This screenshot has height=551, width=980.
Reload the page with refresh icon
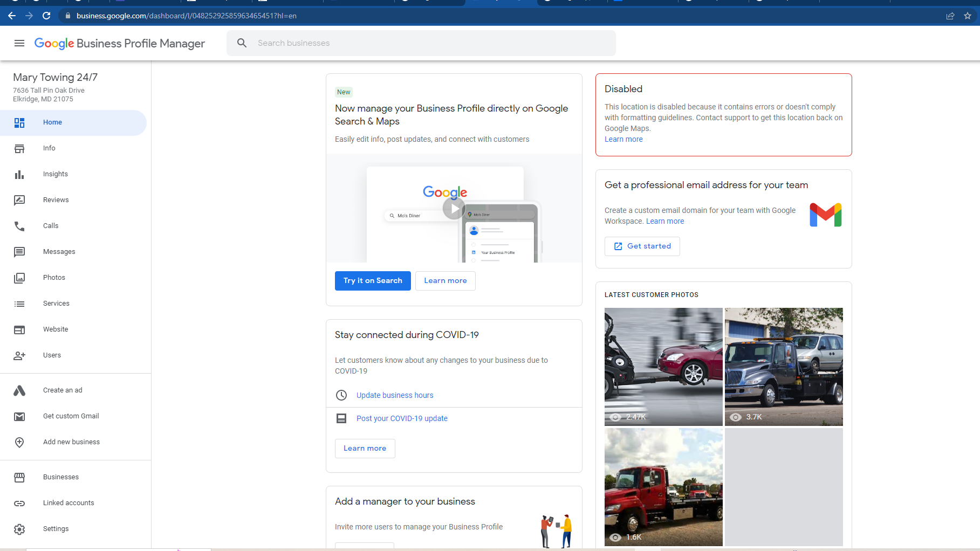(x=46, y=16)
